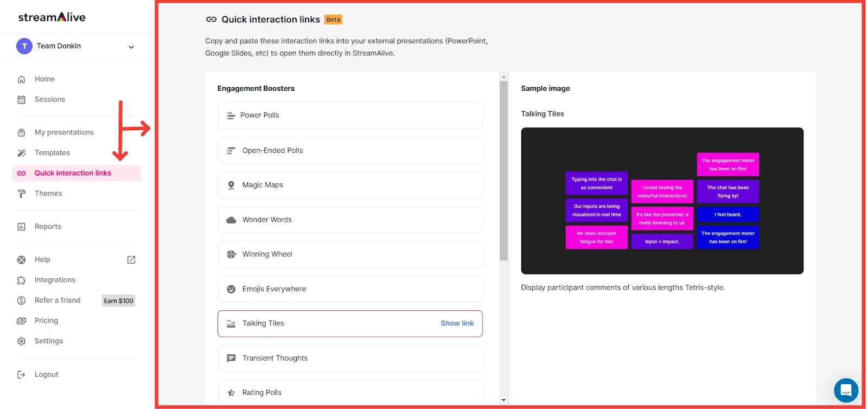Viewport: 868px width, 409px height.
Task: Open Themes in the sidebar
Action: pyautogui.click(x=48, y=194)
